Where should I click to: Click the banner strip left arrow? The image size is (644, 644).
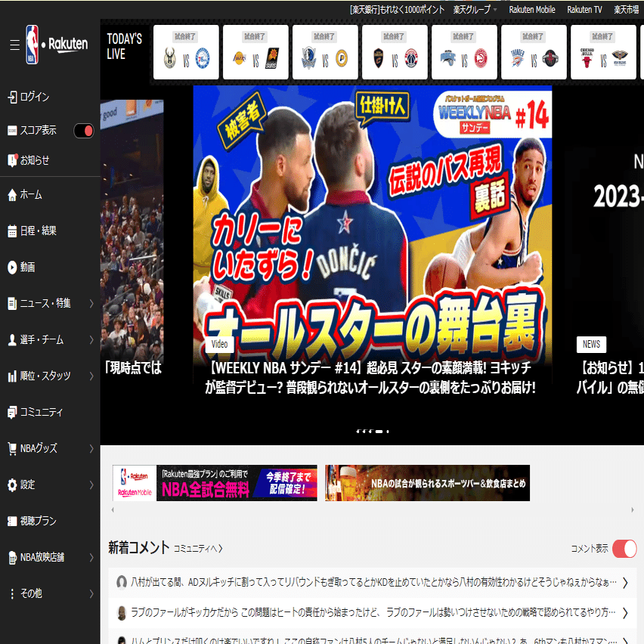pyautogui.click(x=113, y=509)
